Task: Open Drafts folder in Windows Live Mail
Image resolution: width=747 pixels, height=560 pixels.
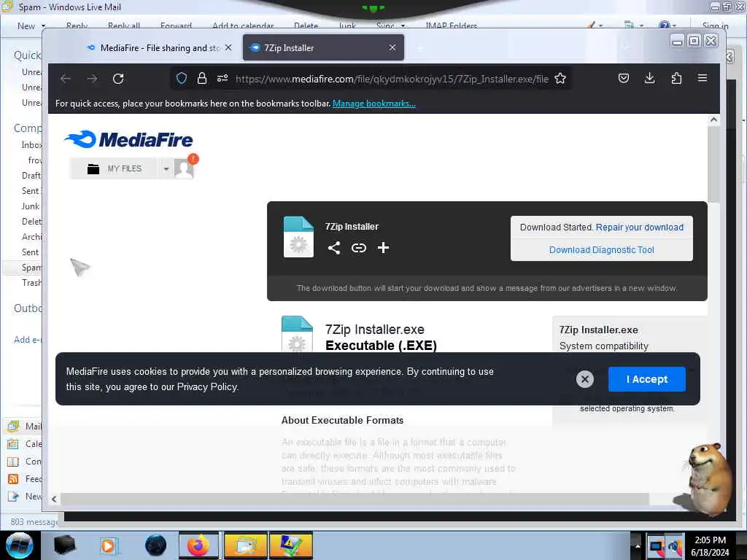Action: click(x=31, y=176)
